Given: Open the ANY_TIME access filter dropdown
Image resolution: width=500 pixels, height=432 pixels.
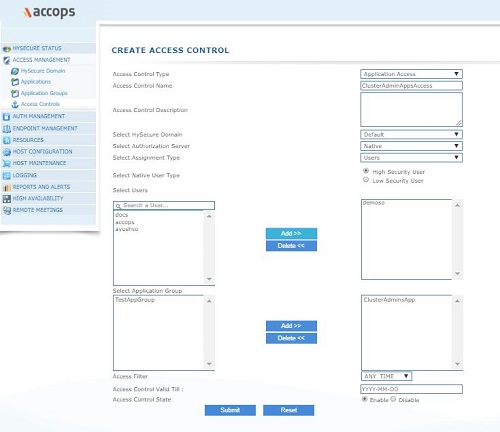Looking at the screenshot, I should pyautogui.click(x=386, y=376).
